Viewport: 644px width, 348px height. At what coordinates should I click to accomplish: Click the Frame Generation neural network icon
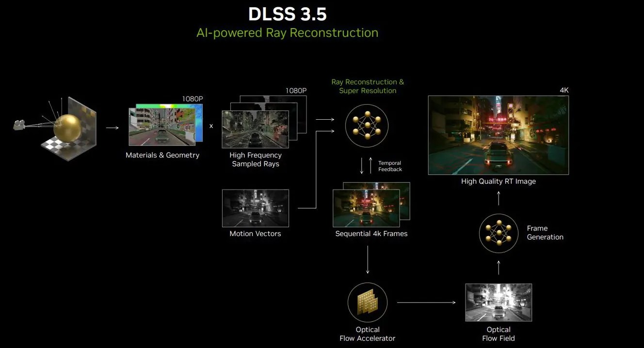point(499,233)
